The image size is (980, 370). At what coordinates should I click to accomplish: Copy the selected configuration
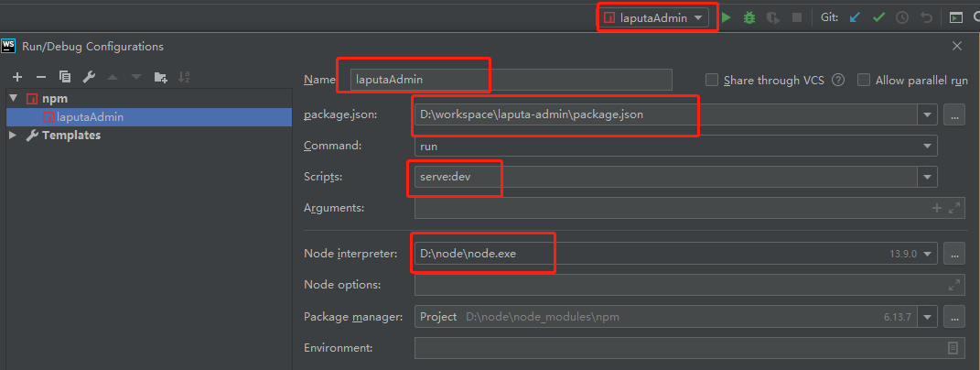[x=65, y=77]
